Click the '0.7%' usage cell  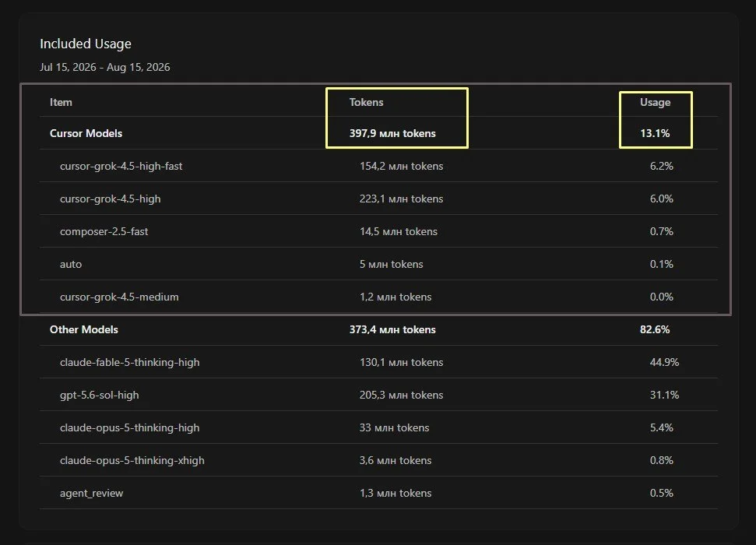tap(662, 231)
